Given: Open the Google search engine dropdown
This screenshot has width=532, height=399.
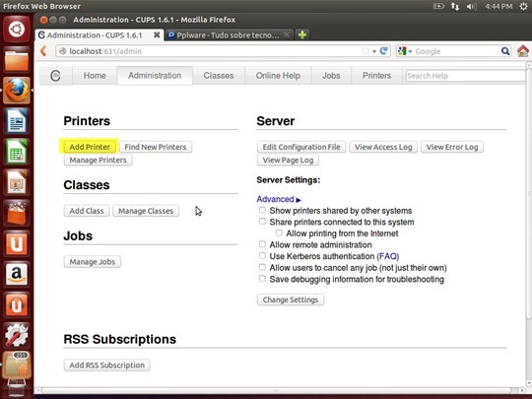Looking at the screenshot, I should tap(406, 51).
